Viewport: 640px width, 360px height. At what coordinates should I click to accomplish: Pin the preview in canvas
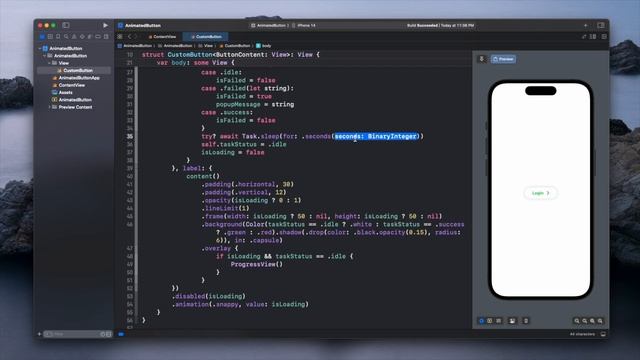click(482, 59)
